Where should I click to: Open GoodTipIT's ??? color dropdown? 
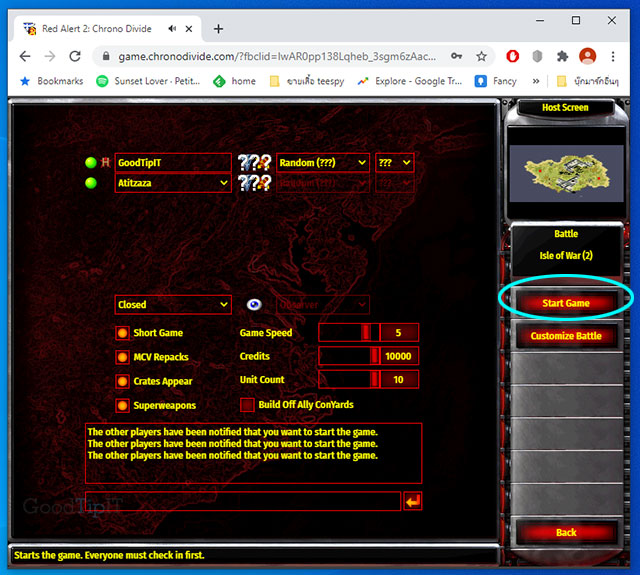coord(395,163)
